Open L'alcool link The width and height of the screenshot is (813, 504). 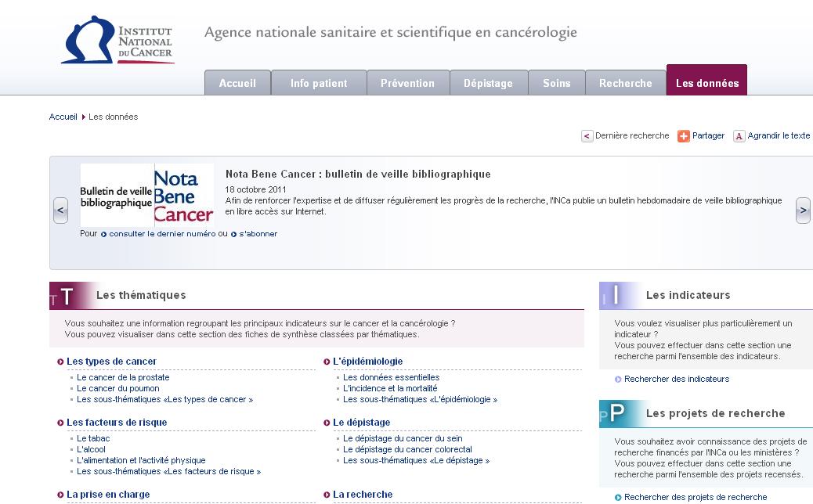[91, 450]
